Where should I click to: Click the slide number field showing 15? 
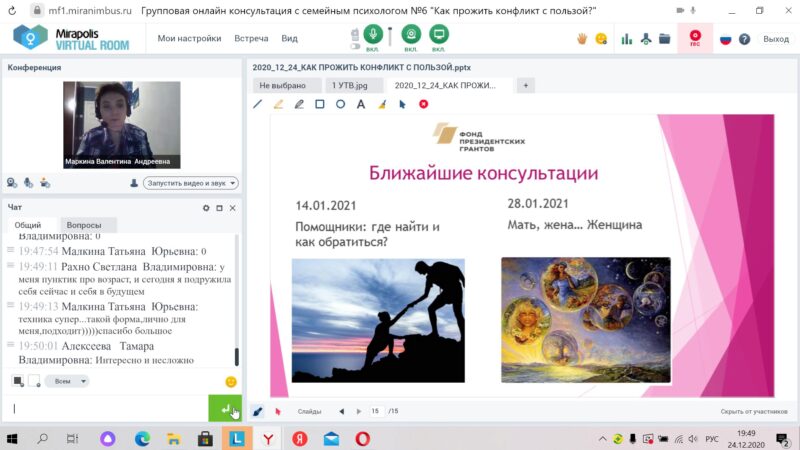click(x=376, y=411)
